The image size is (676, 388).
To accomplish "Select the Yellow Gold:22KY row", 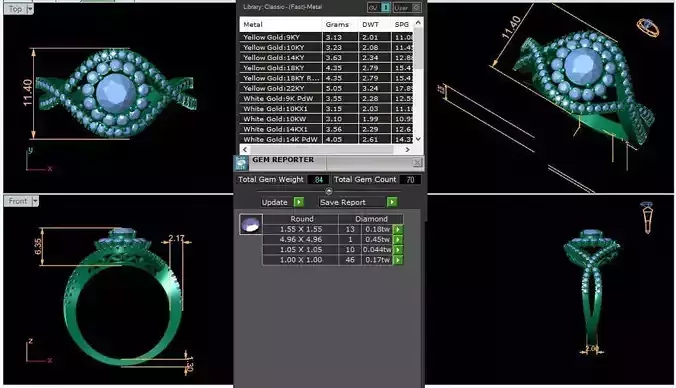I will pyautogui.click(x=326, y=88).
